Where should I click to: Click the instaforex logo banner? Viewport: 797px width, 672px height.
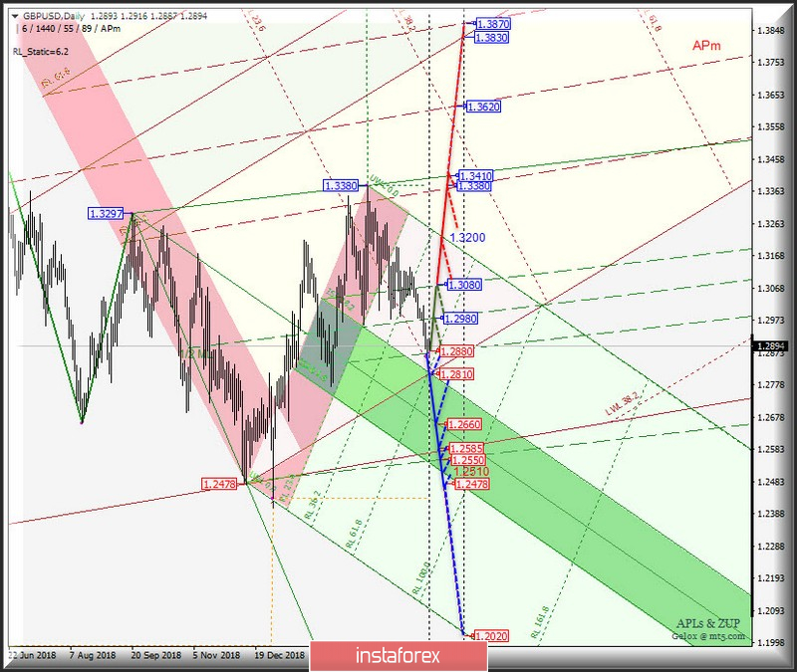[398, 656]
